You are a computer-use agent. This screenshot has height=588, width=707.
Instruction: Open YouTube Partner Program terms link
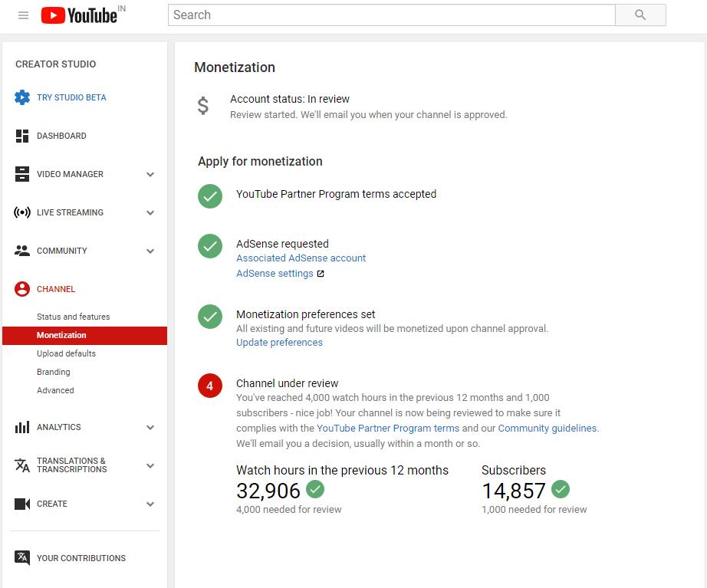point(388,428)
